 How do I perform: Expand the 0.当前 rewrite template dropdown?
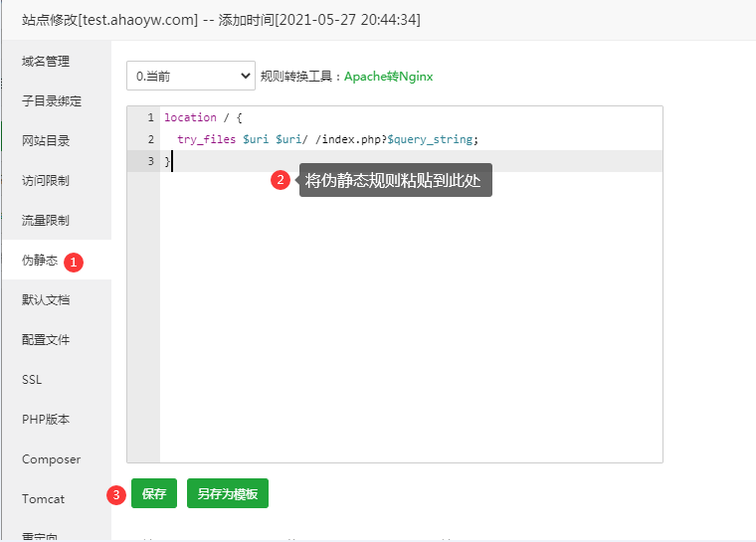[x=191, y=76]
